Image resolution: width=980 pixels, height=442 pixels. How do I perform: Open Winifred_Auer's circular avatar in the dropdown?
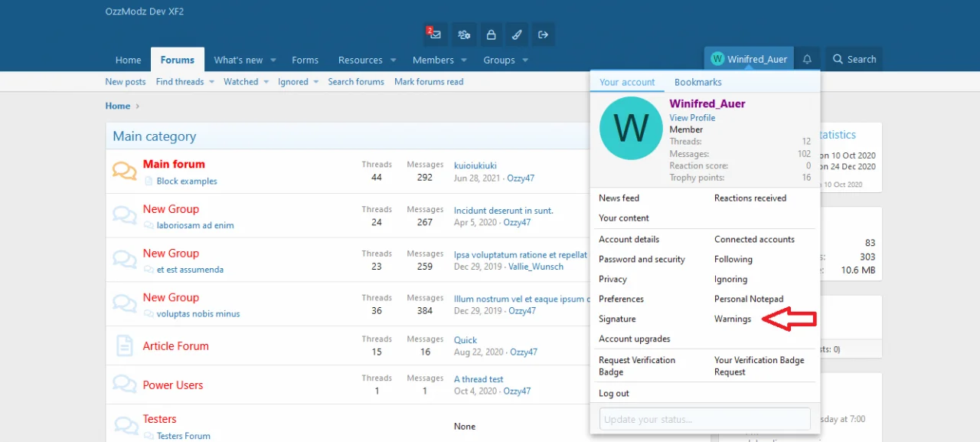point(630,128)
